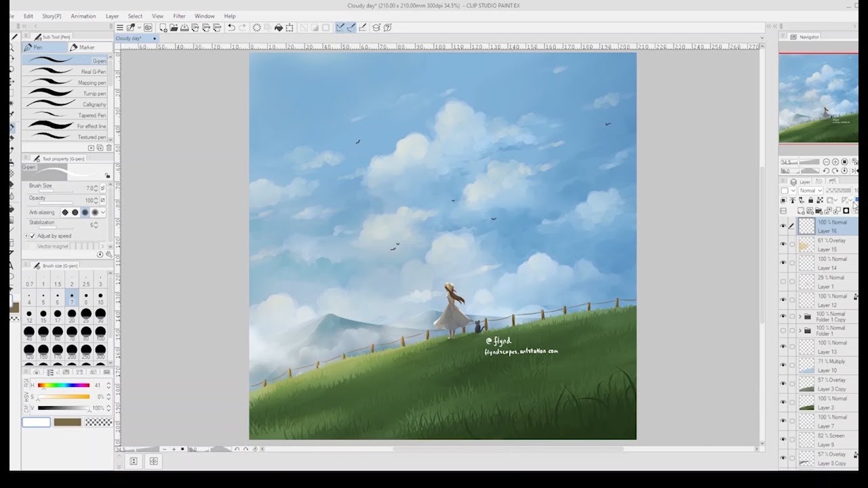Choose the Real G-Pen brush

(65, 72)
